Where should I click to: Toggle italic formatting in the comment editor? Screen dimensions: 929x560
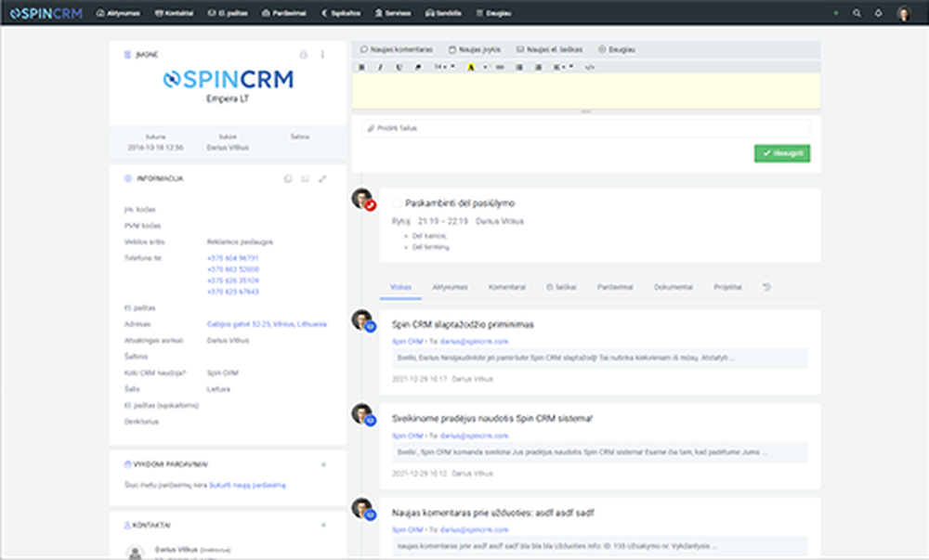380,67
